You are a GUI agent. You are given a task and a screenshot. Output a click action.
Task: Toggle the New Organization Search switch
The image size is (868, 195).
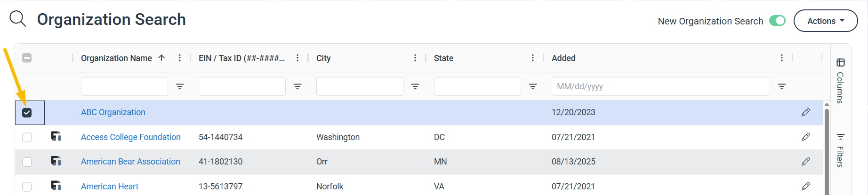pos(777,21)
